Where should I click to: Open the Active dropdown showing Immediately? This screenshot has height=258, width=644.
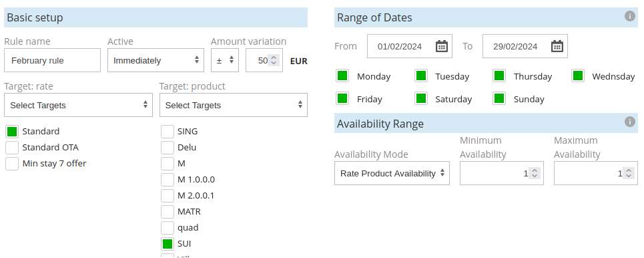[x=155, y=60]
